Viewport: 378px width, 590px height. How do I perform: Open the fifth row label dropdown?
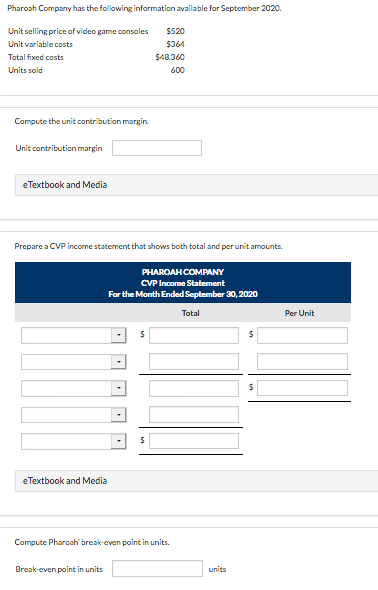74,441
